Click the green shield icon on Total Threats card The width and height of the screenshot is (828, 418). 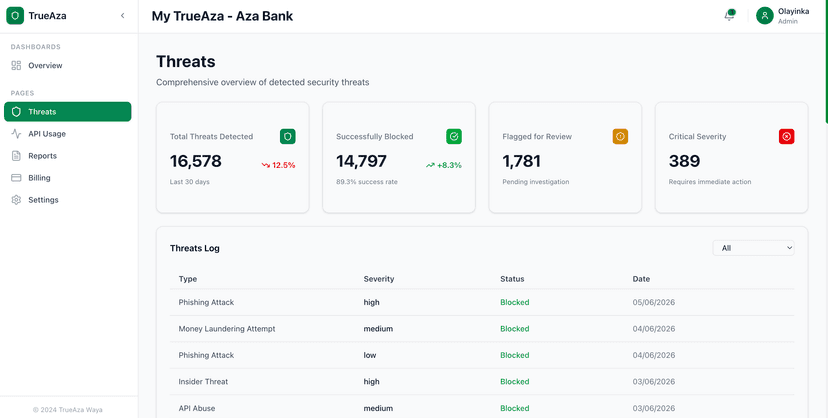point(288,137)
